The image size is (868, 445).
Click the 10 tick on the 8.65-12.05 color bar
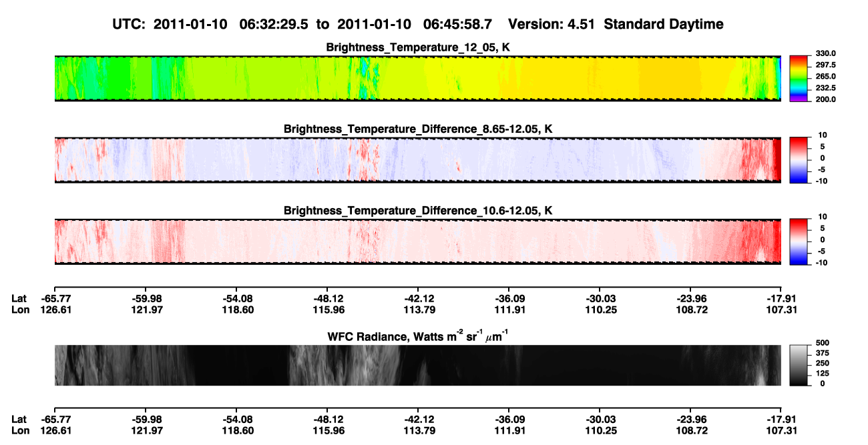pos(822,135)
